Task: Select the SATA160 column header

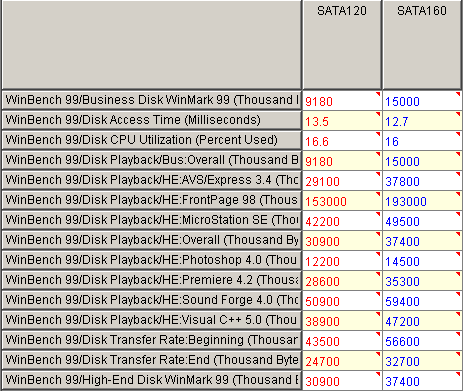Action: 422,45
